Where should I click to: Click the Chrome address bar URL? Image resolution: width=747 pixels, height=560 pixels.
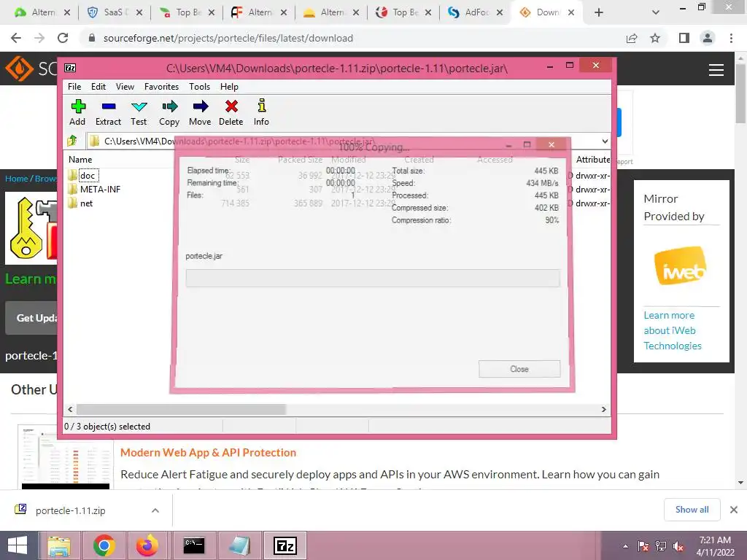click(228, 38)
